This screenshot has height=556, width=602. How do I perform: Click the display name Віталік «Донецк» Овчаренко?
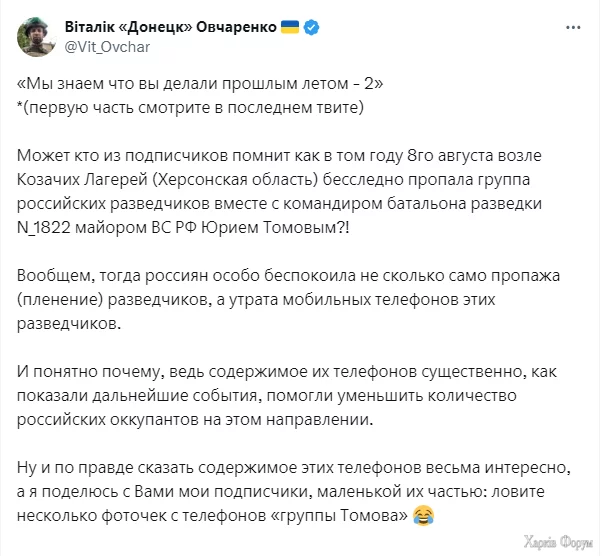(170, 27)
